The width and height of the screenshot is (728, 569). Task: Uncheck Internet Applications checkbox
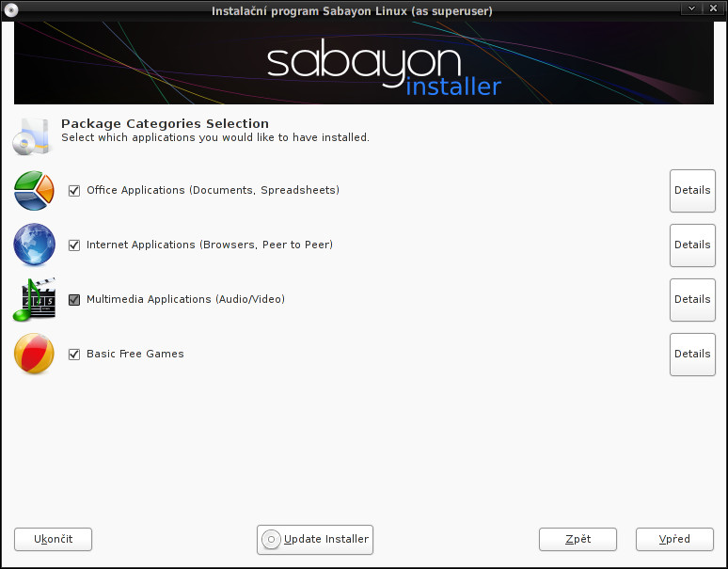[x=74, y=245]
